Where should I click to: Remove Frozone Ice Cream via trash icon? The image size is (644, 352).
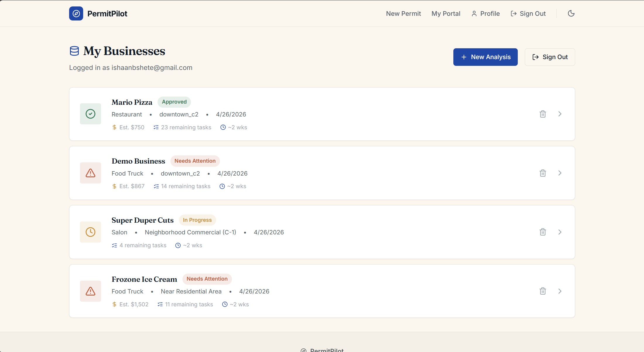point(543,291)
